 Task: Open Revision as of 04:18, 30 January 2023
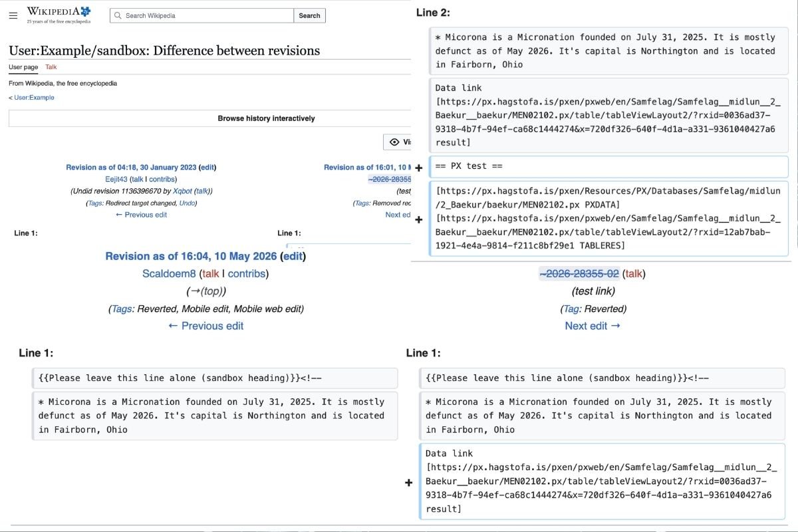(132, 168)
